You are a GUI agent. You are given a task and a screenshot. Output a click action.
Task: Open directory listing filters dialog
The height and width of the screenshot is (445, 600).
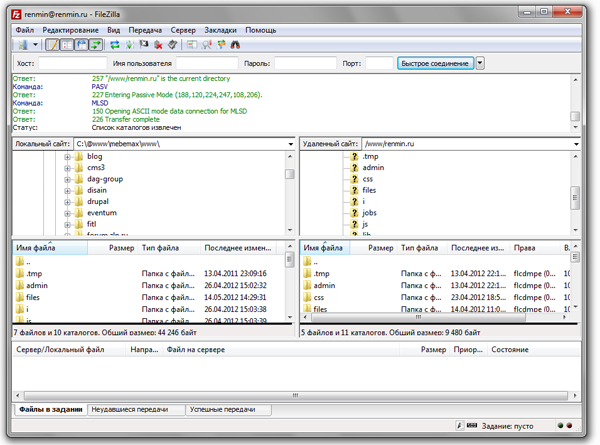(x=192, y=45)
